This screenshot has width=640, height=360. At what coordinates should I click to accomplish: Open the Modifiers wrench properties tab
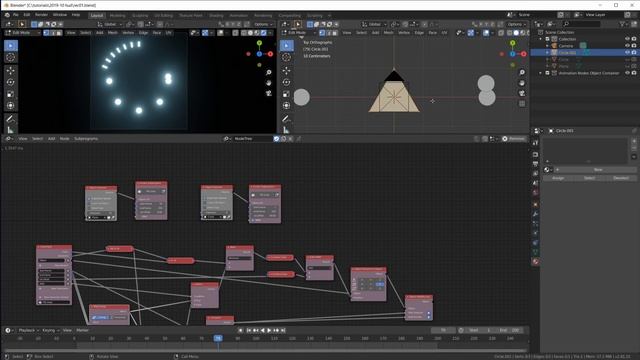[536, 214]
